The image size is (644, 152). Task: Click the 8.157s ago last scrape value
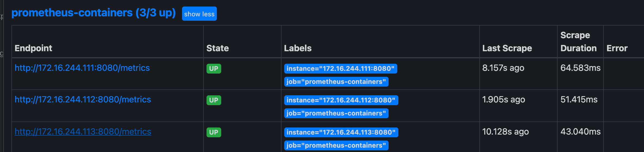(503, 68)
